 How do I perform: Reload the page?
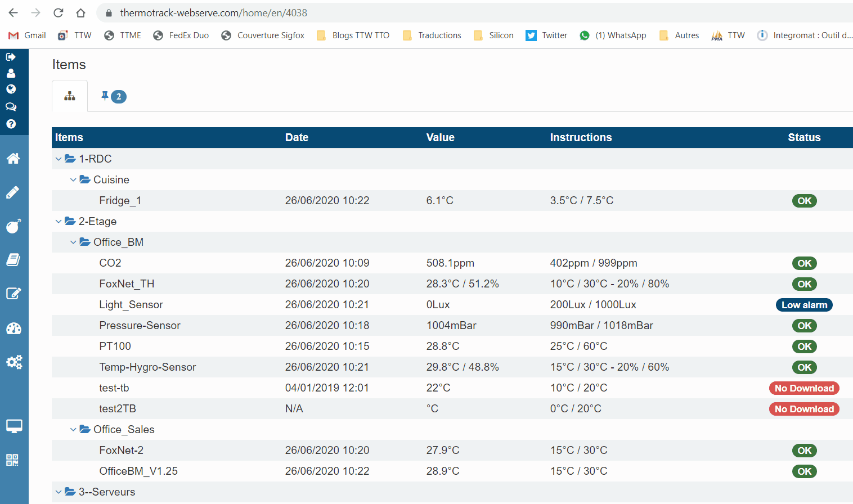pyautogui.click(x=58, y=12)
